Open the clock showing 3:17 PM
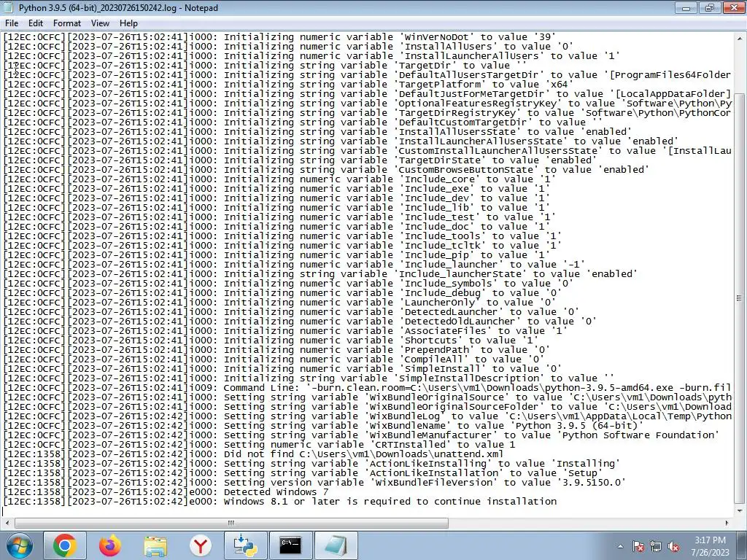Screen dimensions: 747x560 (x=710, y=546)
